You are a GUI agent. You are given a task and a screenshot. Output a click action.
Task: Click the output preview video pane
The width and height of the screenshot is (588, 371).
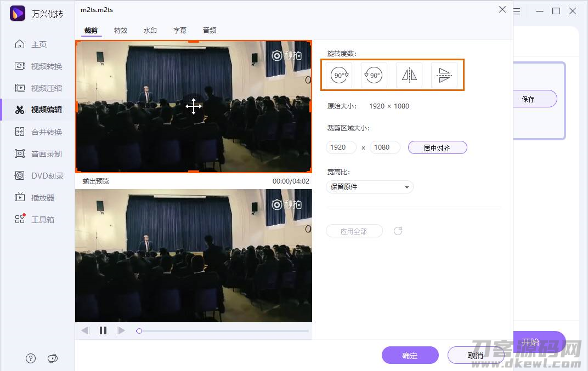194,255
